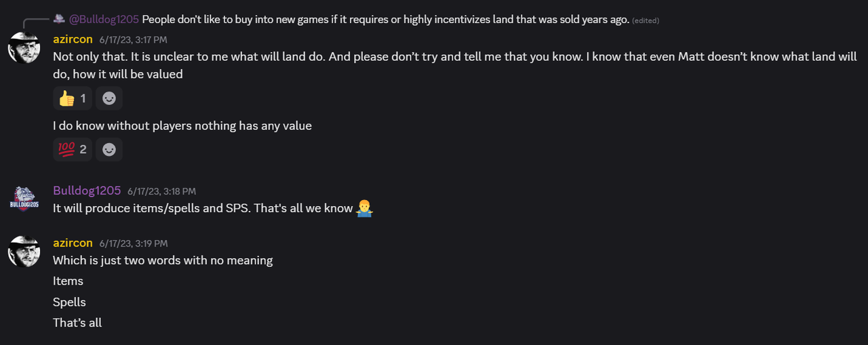868x345 pixels.
Task: Add reaction next to 100 emoji
Action: [108, 149]
